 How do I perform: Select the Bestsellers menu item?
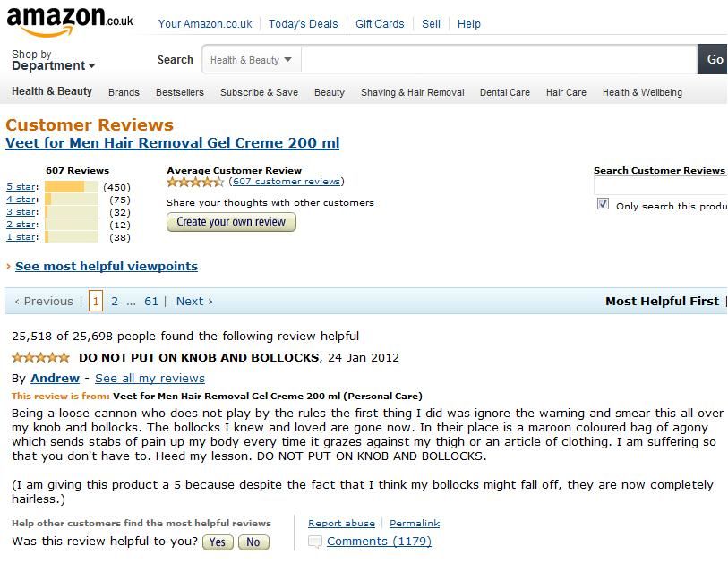[x=180, y=92]
